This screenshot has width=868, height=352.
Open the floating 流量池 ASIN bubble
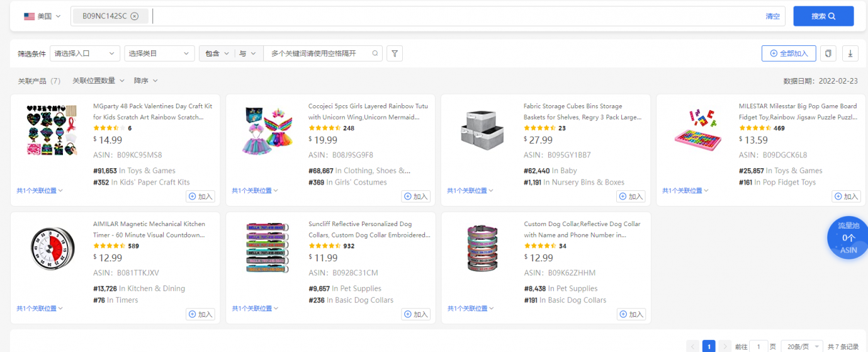848,237
